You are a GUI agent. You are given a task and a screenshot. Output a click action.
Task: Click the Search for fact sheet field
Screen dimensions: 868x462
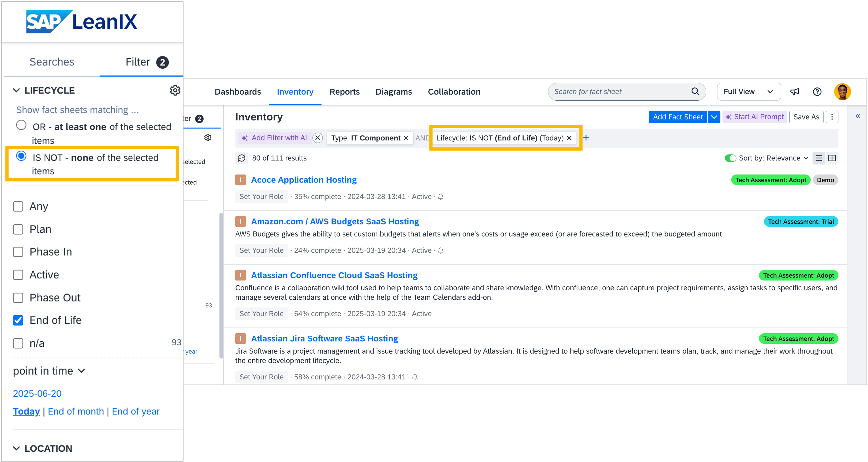point(626,92)
